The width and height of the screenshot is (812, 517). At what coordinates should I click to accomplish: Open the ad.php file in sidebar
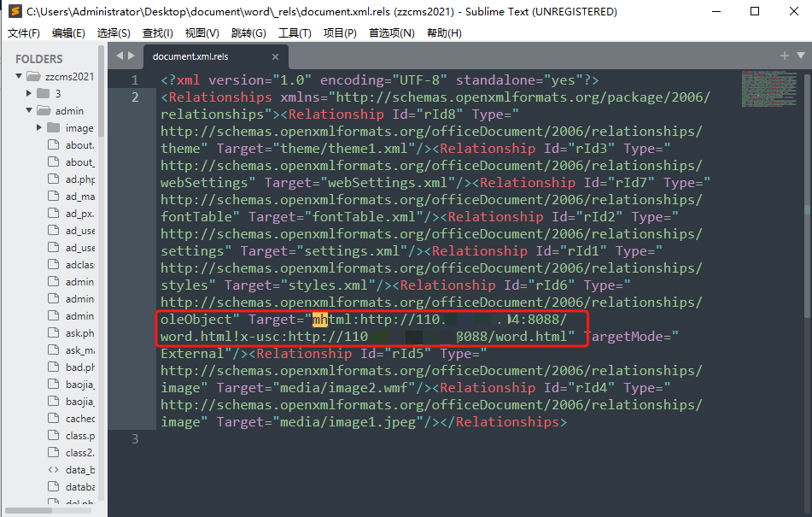(x=79, y=179)
